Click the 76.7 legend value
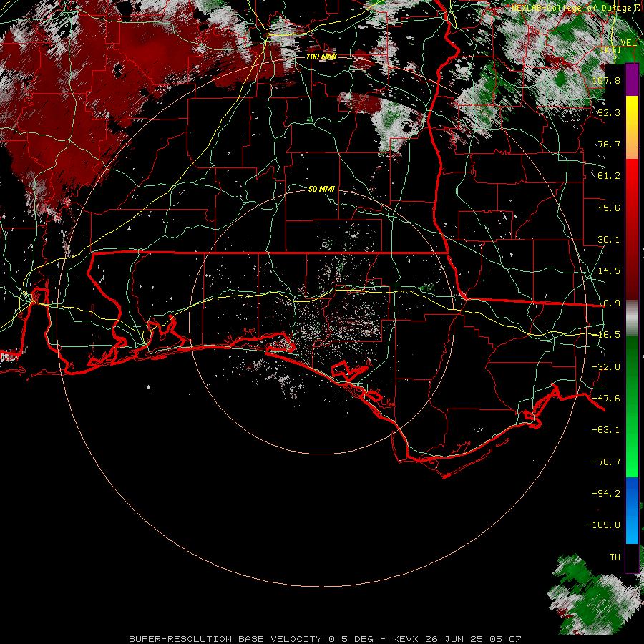The width and height of the screenshot is (644, 644). [609, 144]
